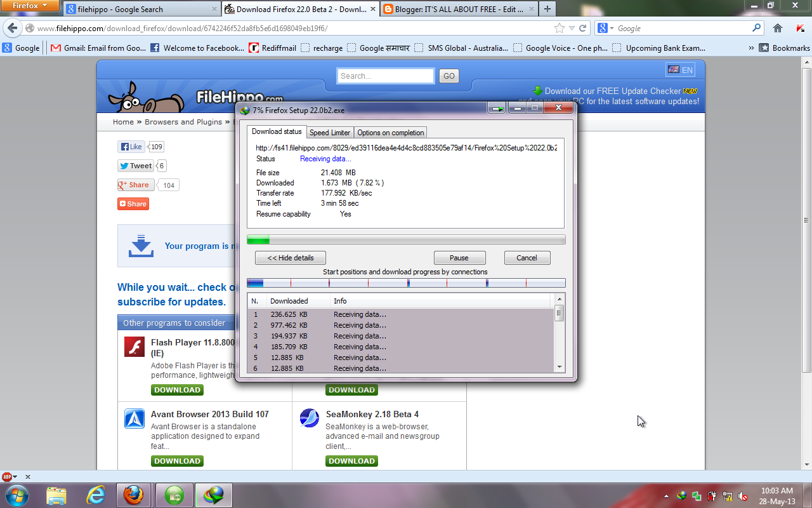Close the add-on bar with the X
The height and width of the screenshot is (508, 812).
click(x=27, y=477)
